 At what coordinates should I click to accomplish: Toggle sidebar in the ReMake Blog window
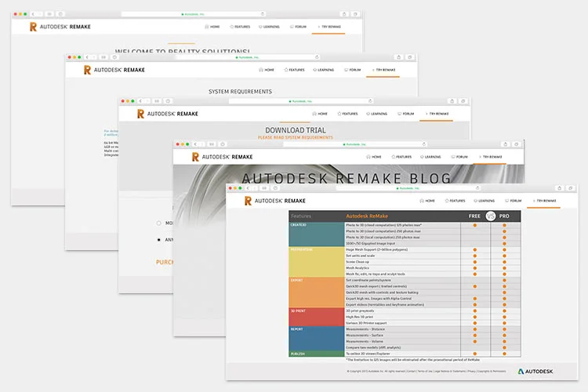[212, 144]
